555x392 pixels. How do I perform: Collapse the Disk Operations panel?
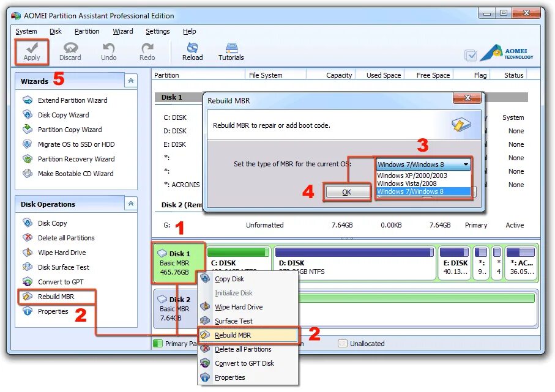click(x=130, y=204)
